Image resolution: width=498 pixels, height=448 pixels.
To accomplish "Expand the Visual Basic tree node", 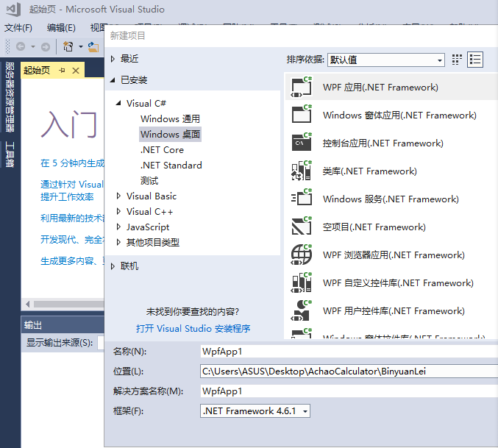I will click(x=118, y=196).
